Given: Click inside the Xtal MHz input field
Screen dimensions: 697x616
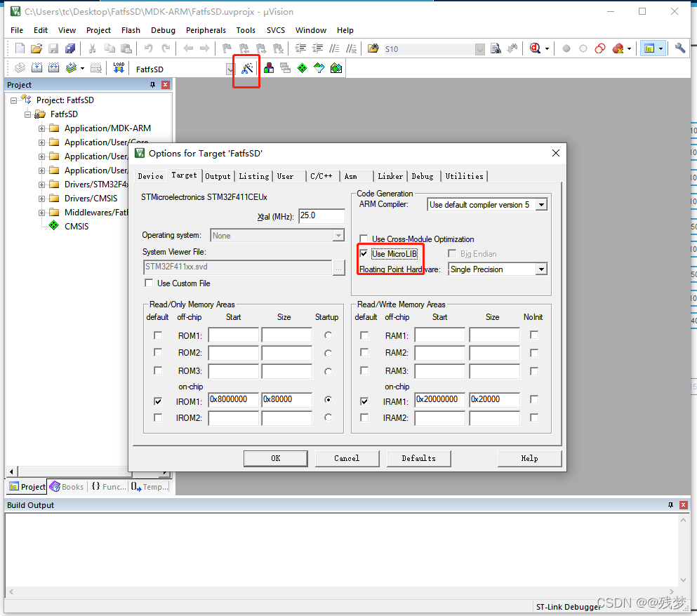Looking at the screenshot, I should [321, 216].
